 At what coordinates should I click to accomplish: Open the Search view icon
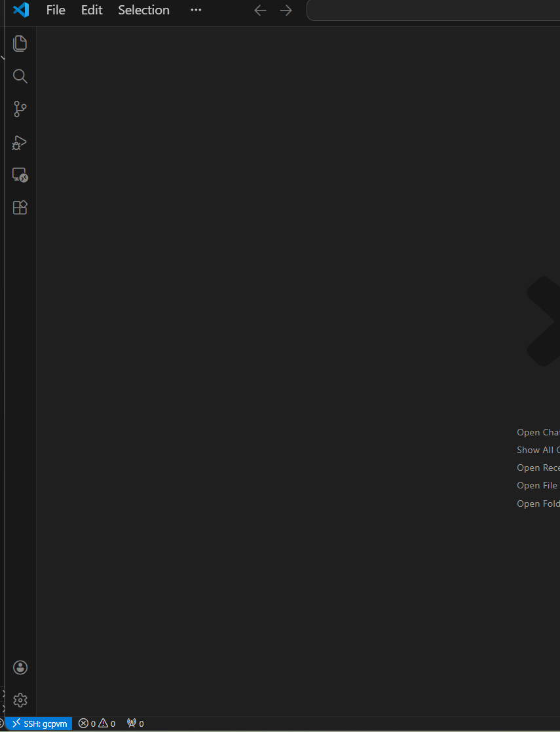(x=20, y=77)
